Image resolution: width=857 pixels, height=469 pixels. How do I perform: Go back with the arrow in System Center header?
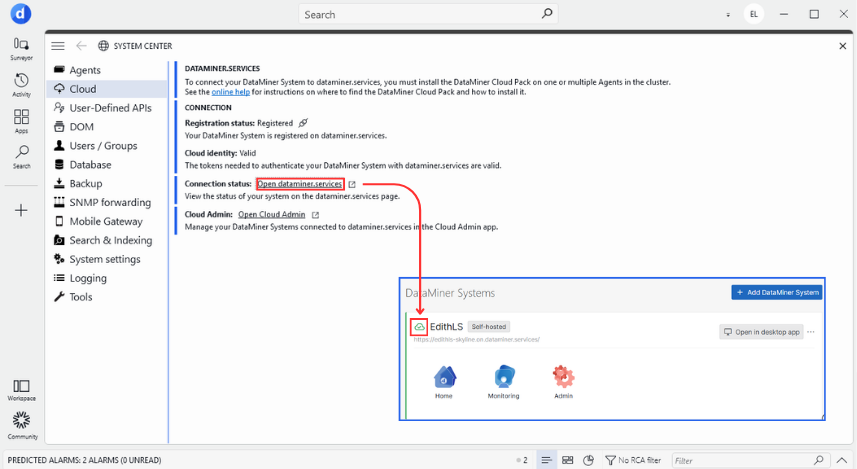tap(81, 46)
